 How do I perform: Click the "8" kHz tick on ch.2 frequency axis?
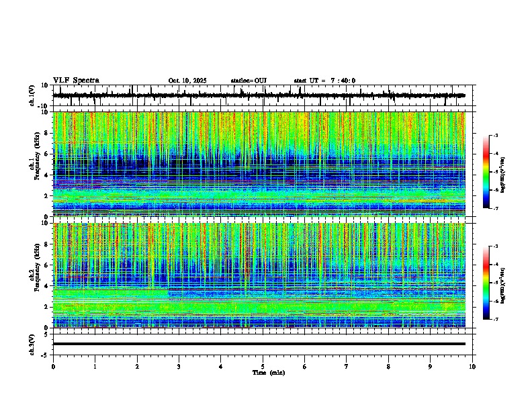(46, 244)
